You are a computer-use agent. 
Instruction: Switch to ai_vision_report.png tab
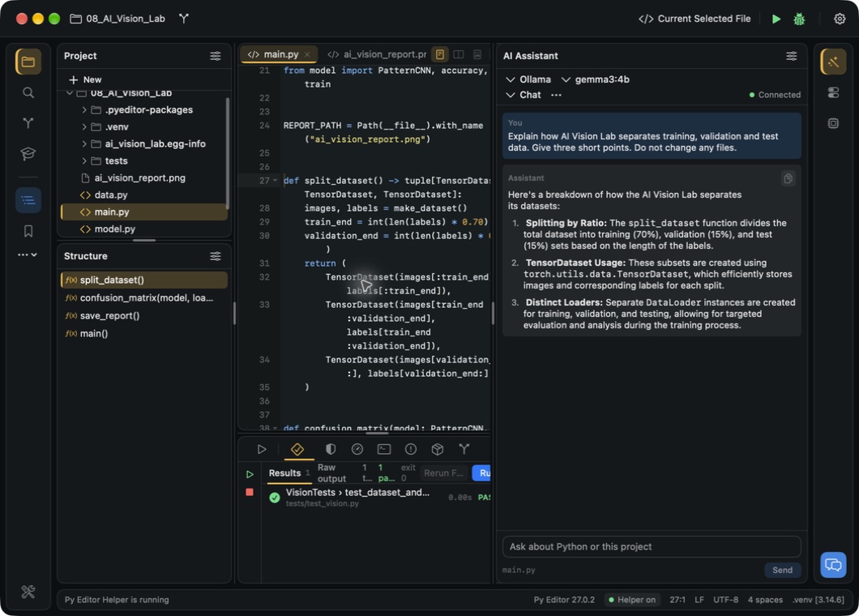(x=377, y=54)
